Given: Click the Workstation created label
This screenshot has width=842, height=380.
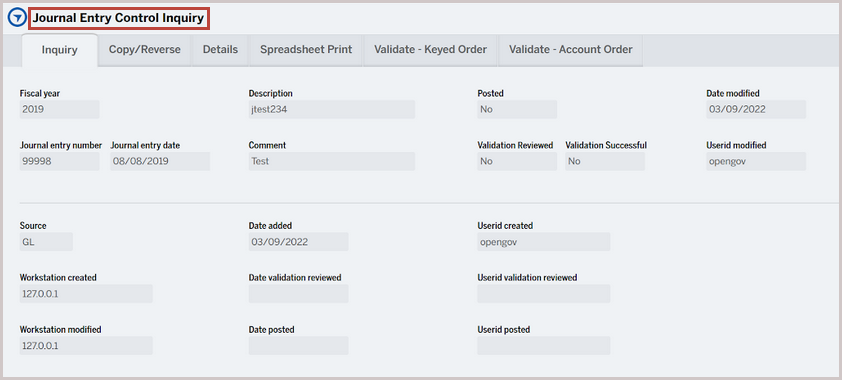Looking at the screenshot, I should coord(58,277).
